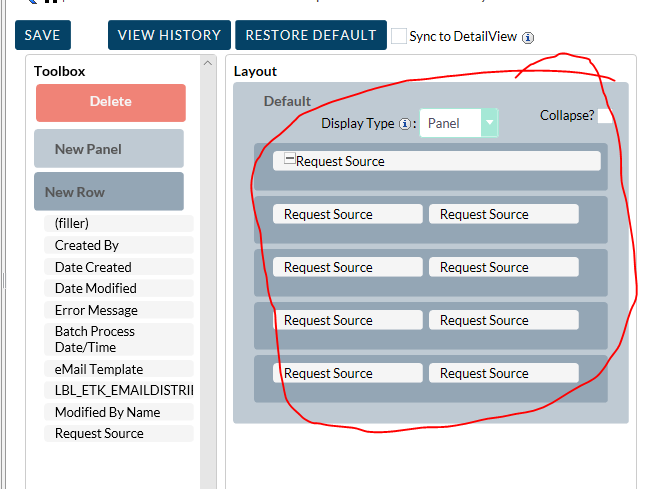Select the wide Request Source field in first row

click(x=437, y=161)
